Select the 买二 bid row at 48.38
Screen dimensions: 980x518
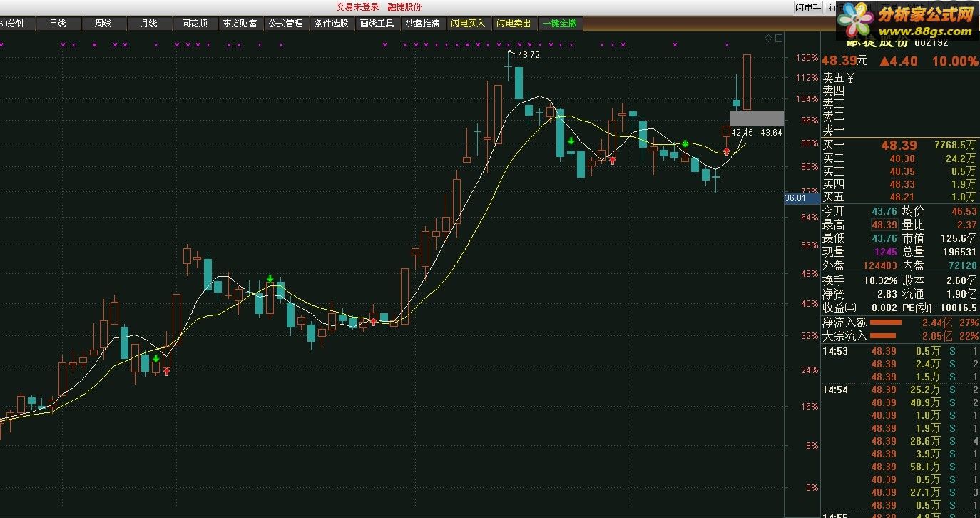(x=900, y=158)
